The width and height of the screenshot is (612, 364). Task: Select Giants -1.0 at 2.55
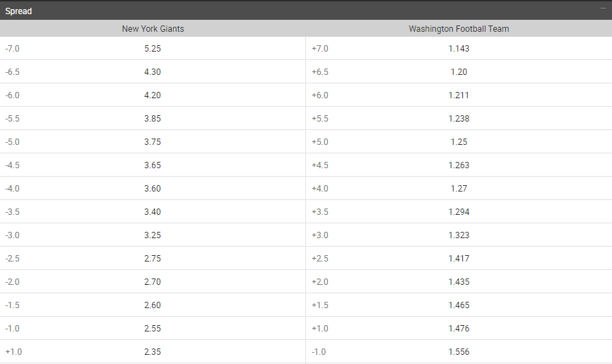click(x=153, y=329)
